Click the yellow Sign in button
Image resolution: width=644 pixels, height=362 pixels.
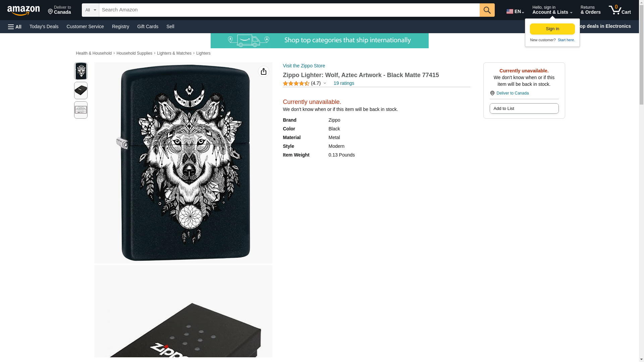(x=552, y=29)
